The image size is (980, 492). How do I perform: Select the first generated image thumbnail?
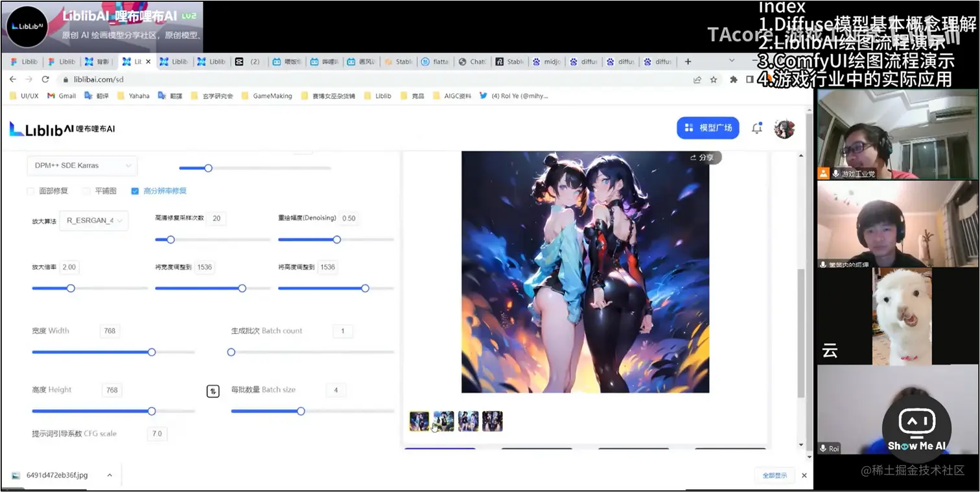click(419, 421)
